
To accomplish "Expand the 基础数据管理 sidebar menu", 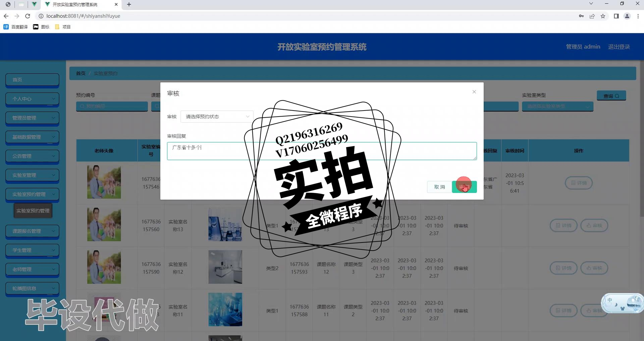I will click(x=32, y=137).
